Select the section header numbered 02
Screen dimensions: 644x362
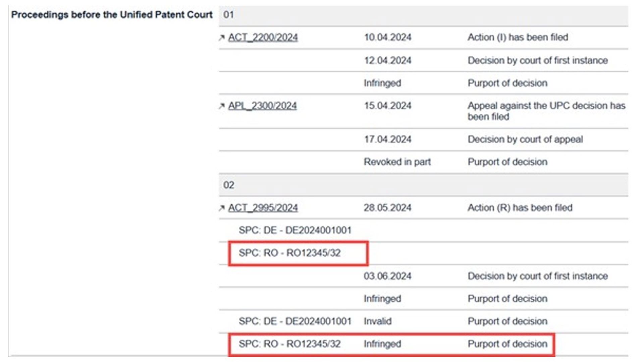(x=228, y=185)
